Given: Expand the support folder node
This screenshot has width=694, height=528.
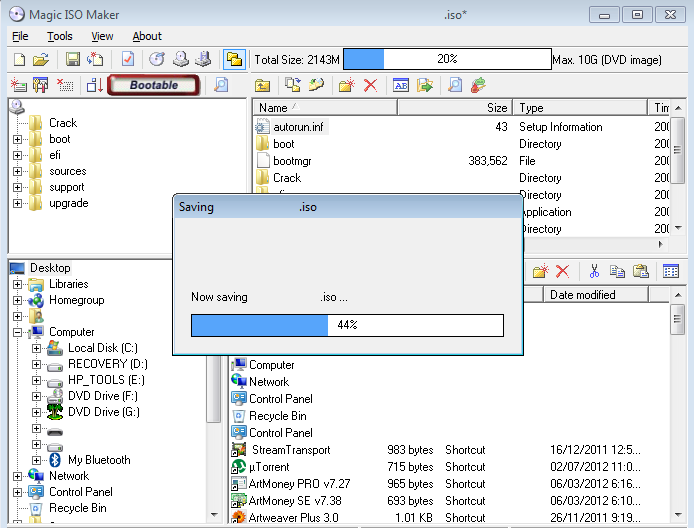Looking at the screenshot, I should pyautogui.click(x=17, y=187).
